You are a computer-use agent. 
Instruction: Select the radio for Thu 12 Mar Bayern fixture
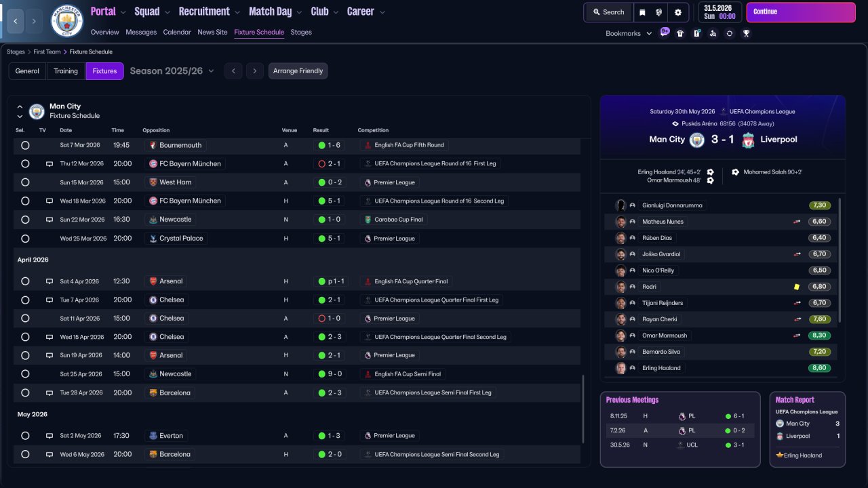[x=25, y=164]
